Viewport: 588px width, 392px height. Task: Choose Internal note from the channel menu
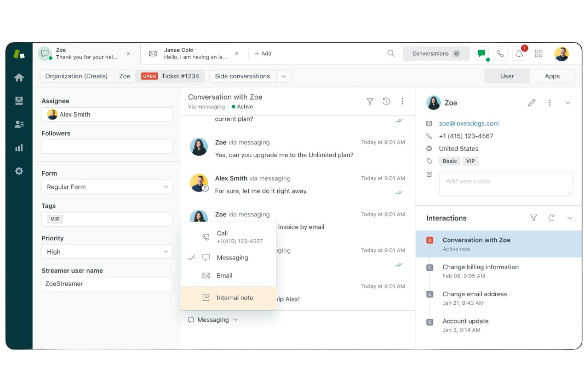coord(235,297)
